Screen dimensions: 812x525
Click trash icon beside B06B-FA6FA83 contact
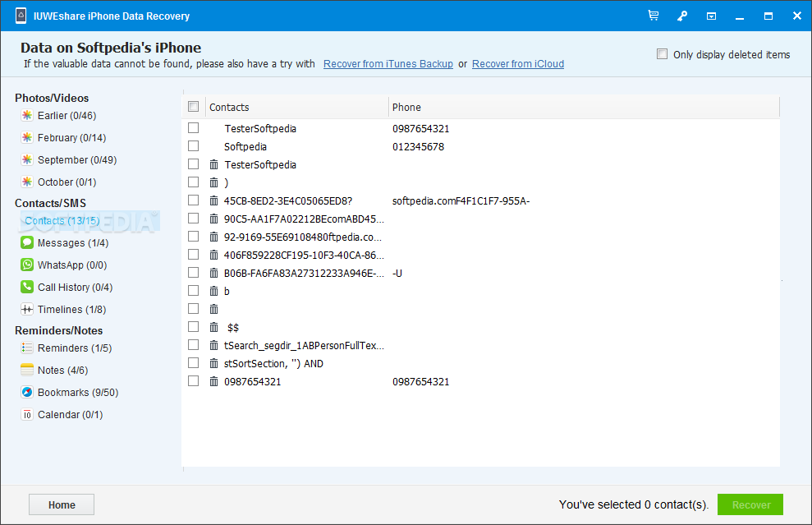(213, 273)
